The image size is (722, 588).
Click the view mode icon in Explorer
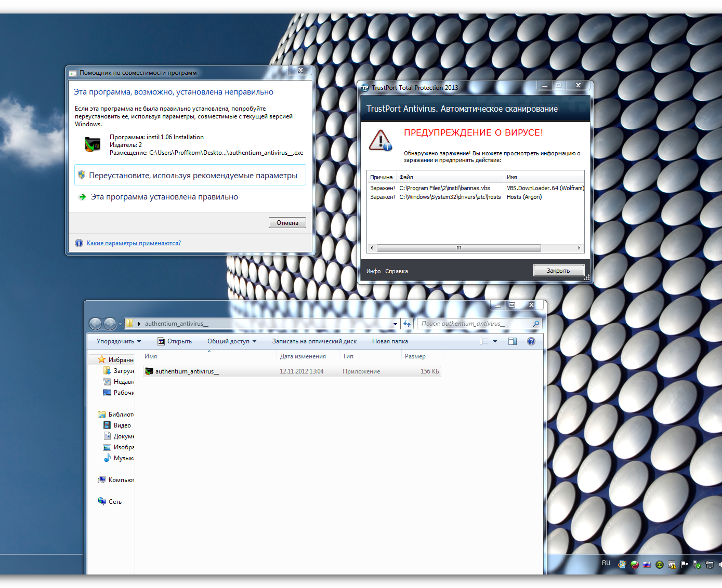click(484, 341)
